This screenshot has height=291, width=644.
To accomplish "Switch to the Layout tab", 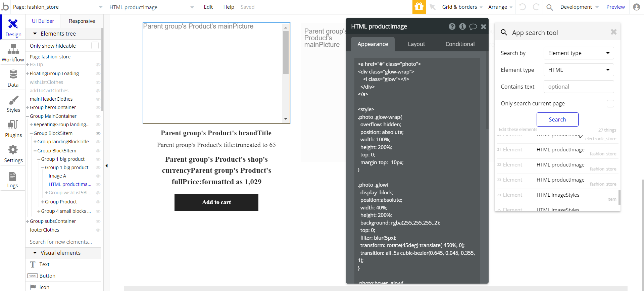I will pyautogui.click(x=416, y=44).
